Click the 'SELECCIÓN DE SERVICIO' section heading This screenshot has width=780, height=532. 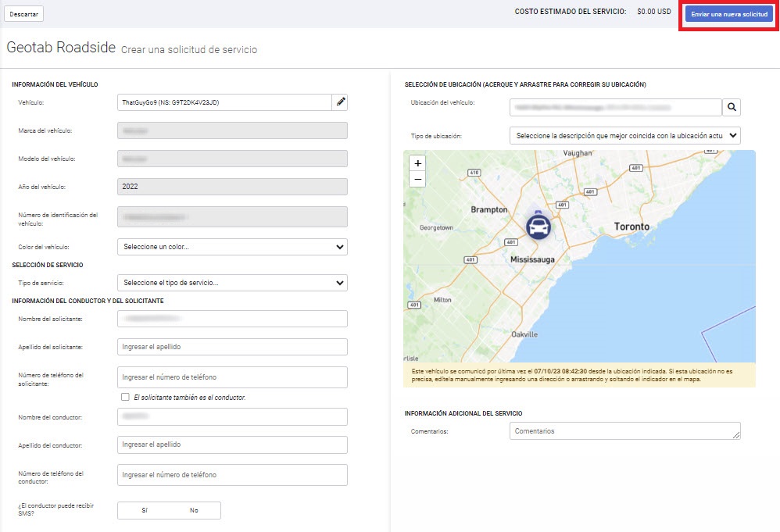[47, 265]
